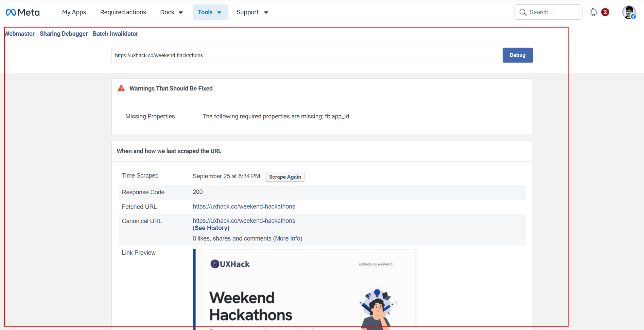Focus the URL input field

[305, 55]
